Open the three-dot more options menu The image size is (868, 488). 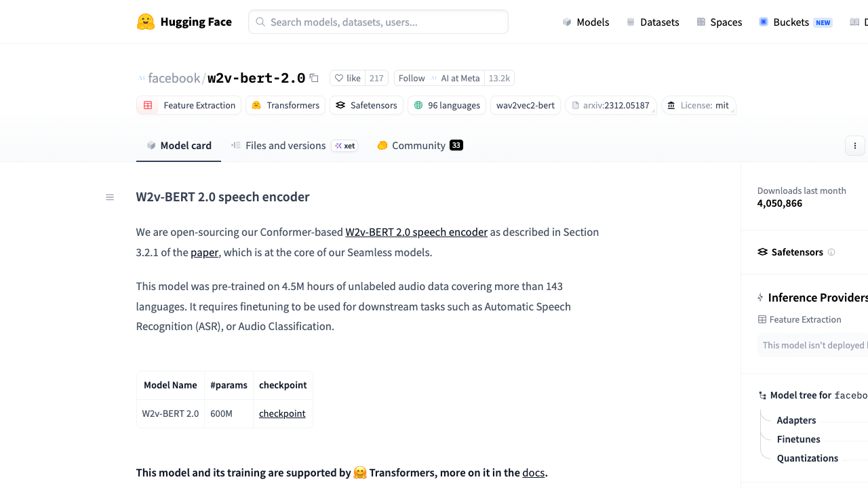click(855, 146)
